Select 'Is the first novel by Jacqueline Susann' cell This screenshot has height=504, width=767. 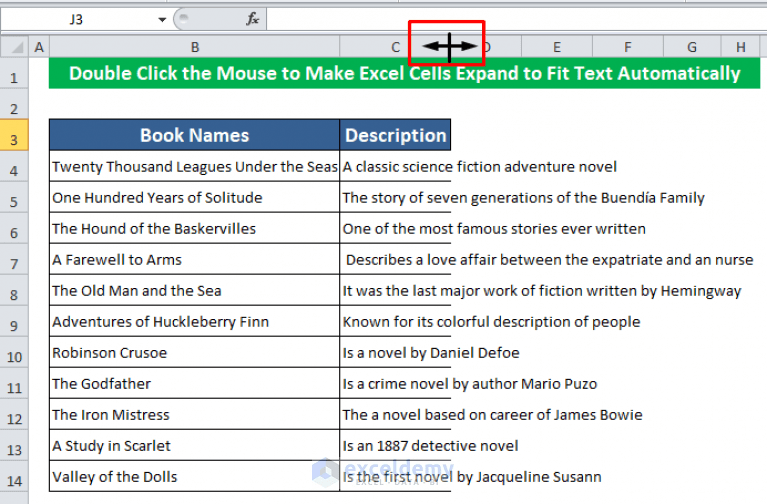pyautogui.click(x=395, y=477)
